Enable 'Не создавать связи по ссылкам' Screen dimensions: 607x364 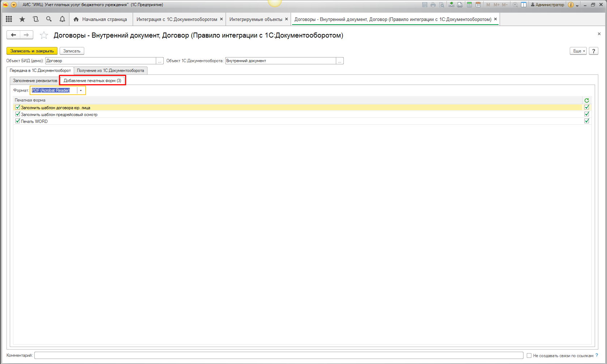[x=529, y=356]
